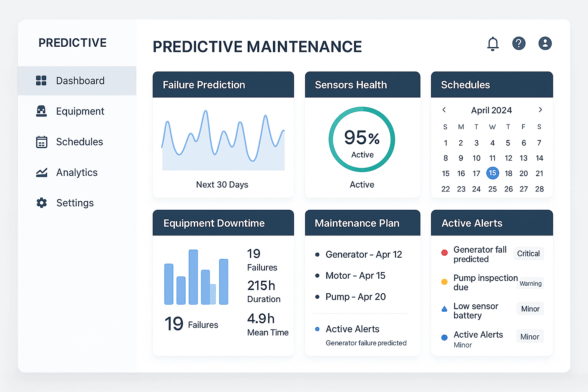Open Analytics using the chart icon

click(41, 172)
